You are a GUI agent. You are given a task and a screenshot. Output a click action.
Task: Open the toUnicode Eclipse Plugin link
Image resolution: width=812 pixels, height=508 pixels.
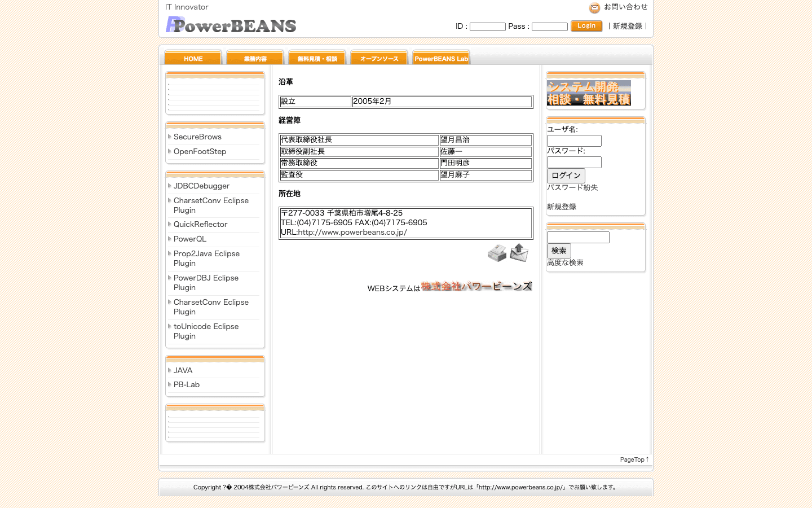tap(206, 331)
